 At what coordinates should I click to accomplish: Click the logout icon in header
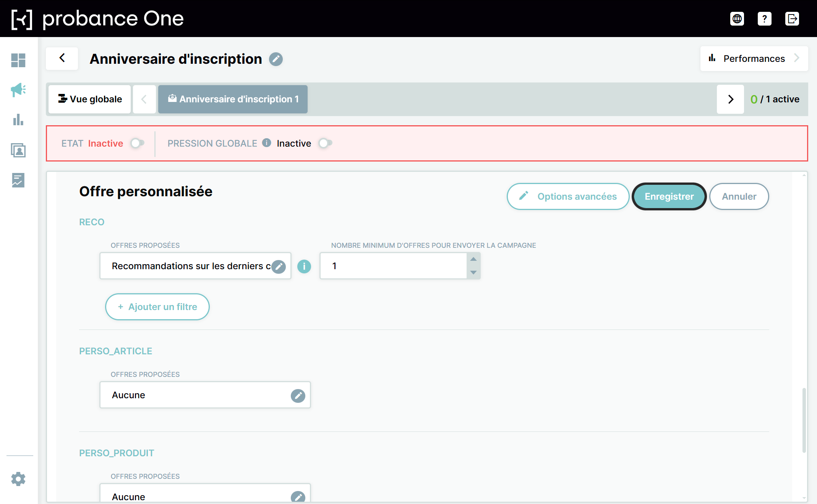pos(792,19)
